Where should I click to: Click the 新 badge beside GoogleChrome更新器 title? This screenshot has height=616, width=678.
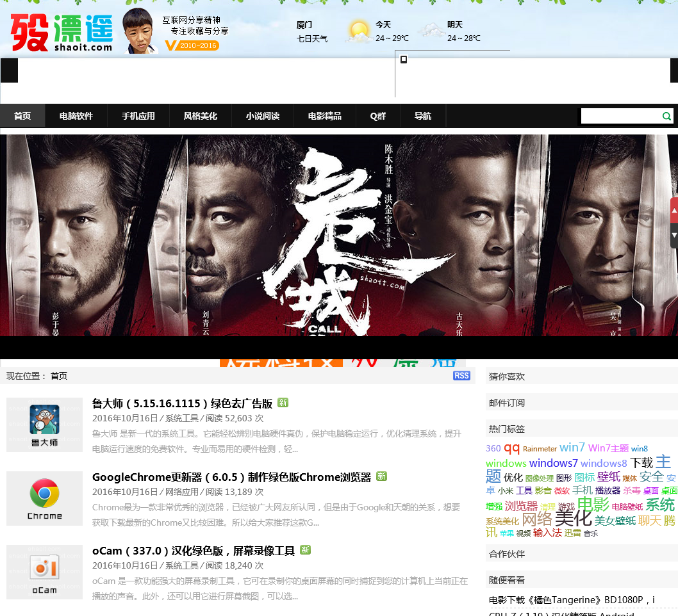coord(381,476)
